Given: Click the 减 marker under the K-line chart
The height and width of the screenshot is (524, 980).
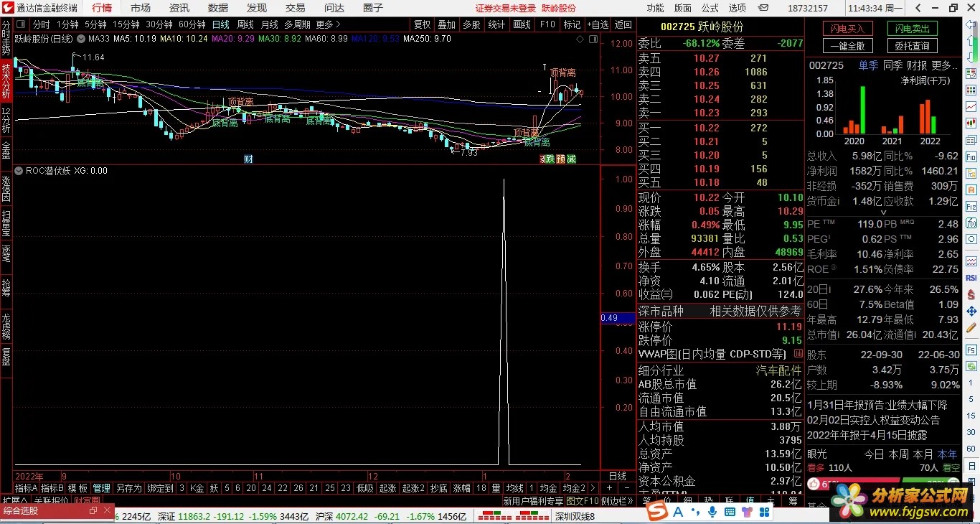Looking at the screenshot, I should coord(571,159).
